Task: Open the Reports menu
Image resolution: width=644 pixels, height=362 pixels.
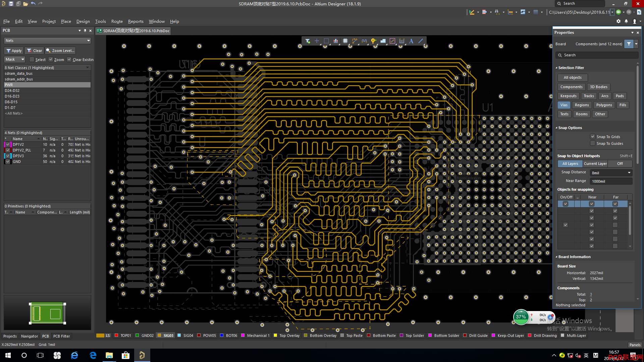Action: point(136,21)
